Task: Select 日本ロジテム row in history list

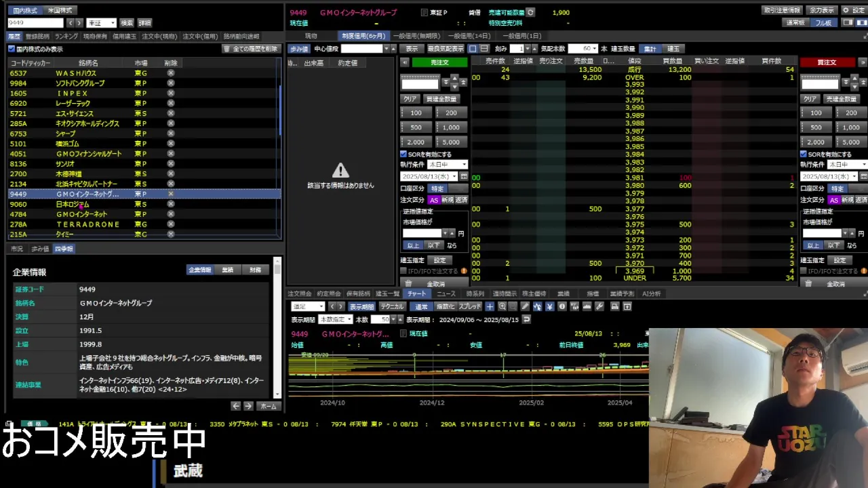Action: [144, 204]
